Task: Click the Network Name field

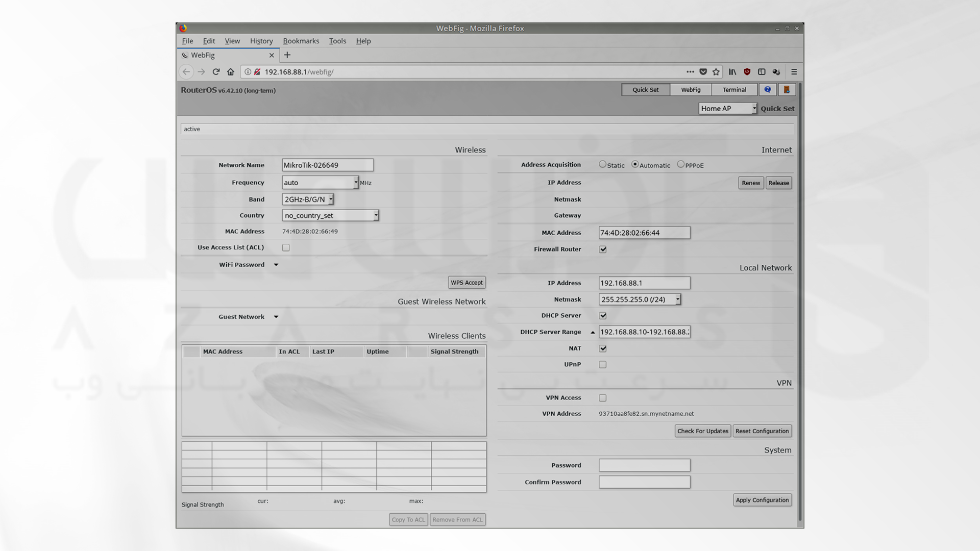Action: point(328,165)
